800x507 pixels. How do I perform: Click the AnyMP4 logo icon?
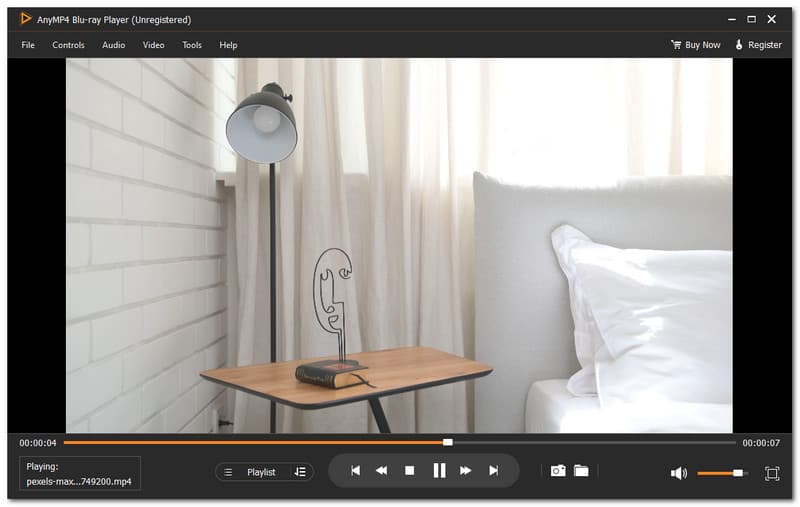pos(25,19)
